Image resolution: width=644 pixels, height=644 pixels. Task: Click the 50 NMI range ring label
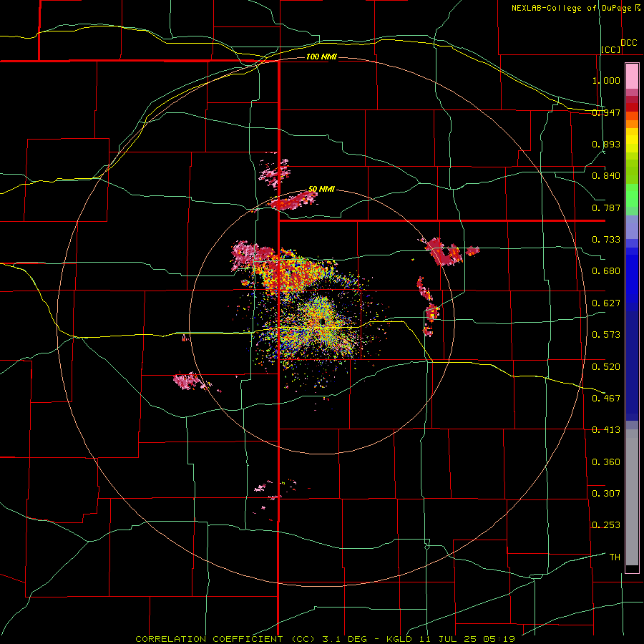pyautogui.click(x=321, y=190)
